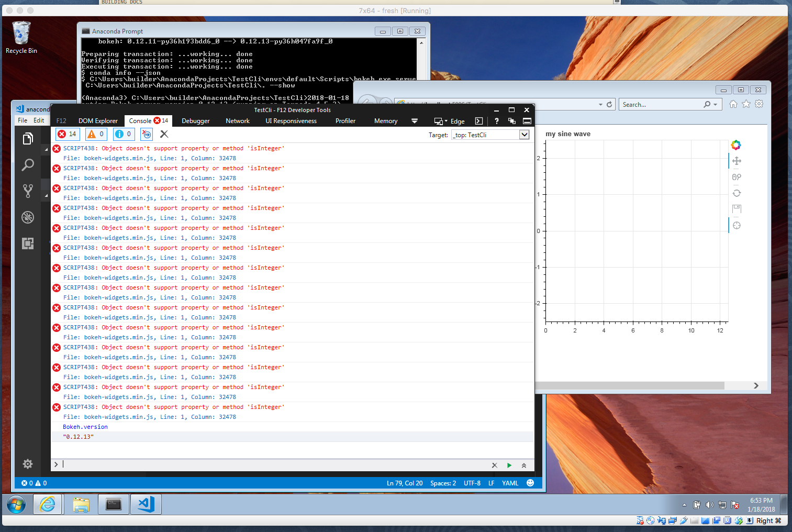Toggle F12 tools dock position icon
Screen dimensions: 792x532
[x=527, y=121]
